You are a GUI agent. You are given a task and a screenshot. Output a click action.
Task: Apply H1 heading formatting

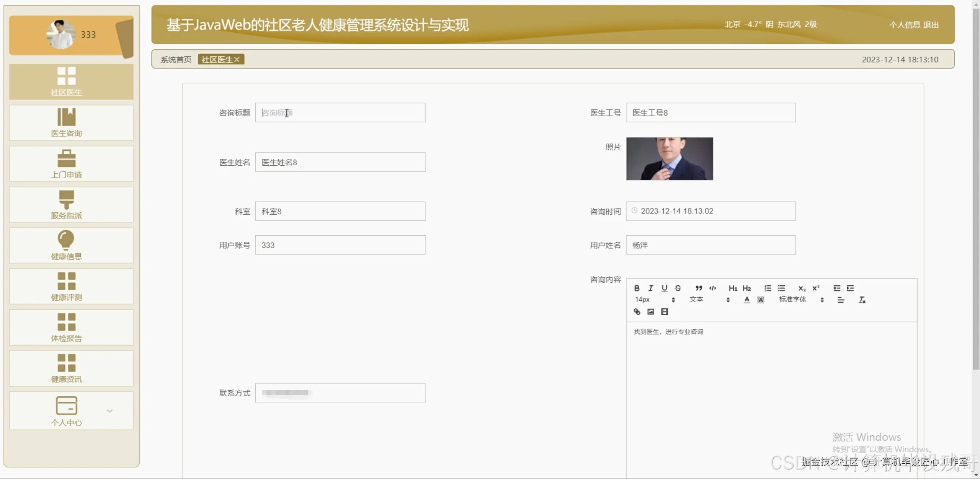[732, 288]
